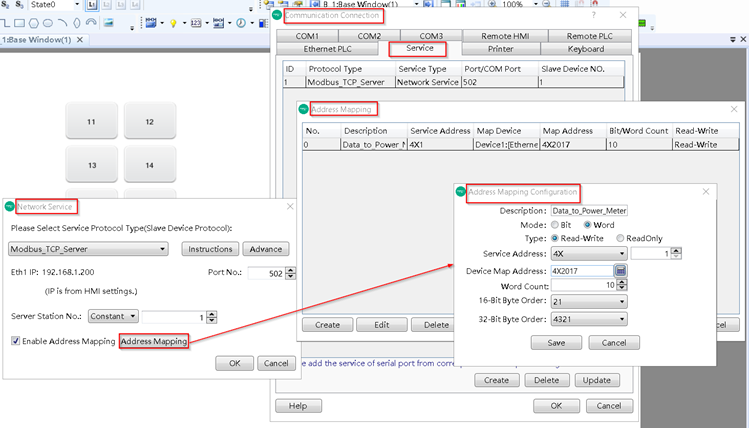
Task: Select the rectangle drawing tool
Action: [20, 22]
